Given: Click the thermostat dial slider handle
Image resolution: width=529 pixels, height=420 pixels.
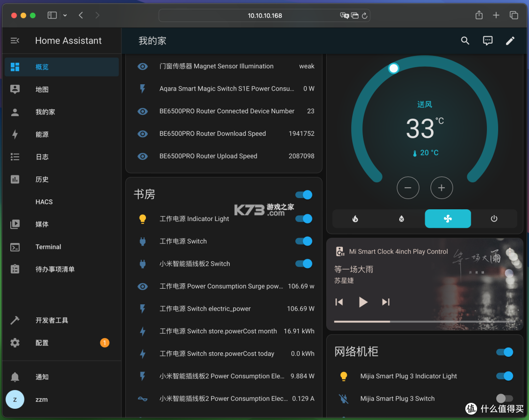Looking at the screenshot, I should [x=393, y=68].
